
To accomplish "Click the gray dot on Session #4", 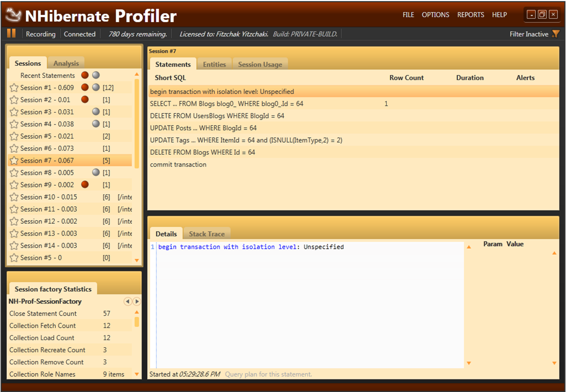I will [x=96, y=124].
